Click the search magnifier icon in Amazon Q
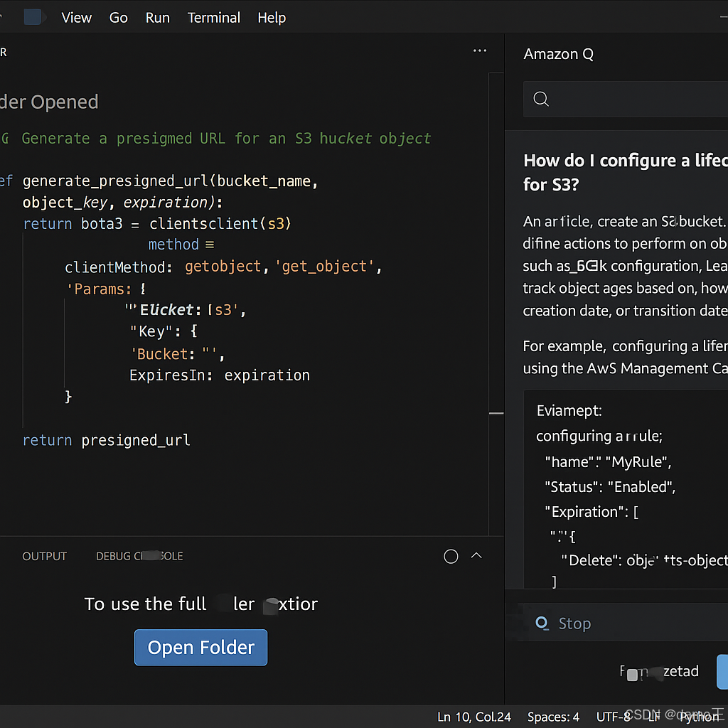 pos(541,98)
